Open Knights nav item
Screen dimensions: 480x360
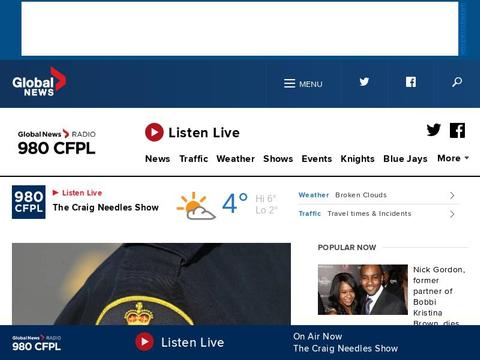[358, 159]
